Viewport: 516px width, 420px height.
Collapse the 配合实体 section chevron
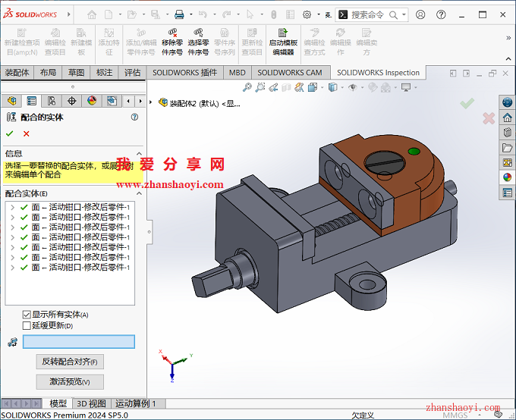coord(139,193)
